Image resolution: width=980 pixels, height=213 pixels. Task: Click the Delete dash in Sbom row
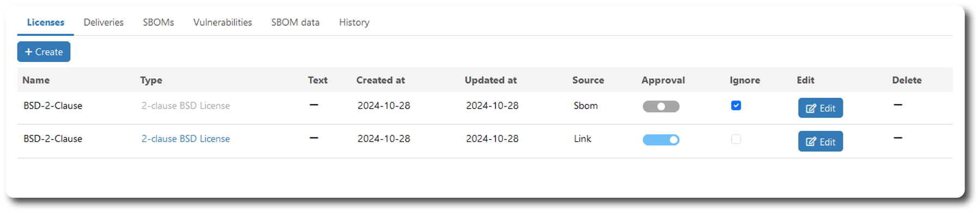898,105
